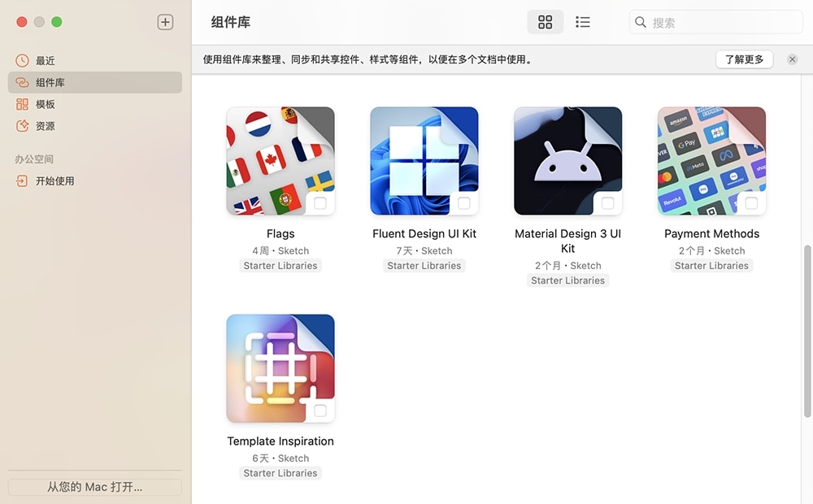This screenshot has width=813, height=504.
Task: Select 开始使用 under 办公空间
Action: [x=95, y=181]
